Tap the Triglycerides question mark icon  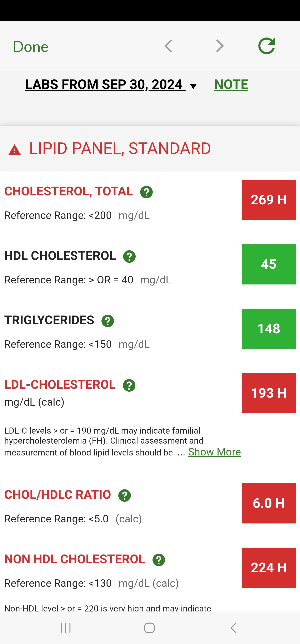tap(108, 321)
